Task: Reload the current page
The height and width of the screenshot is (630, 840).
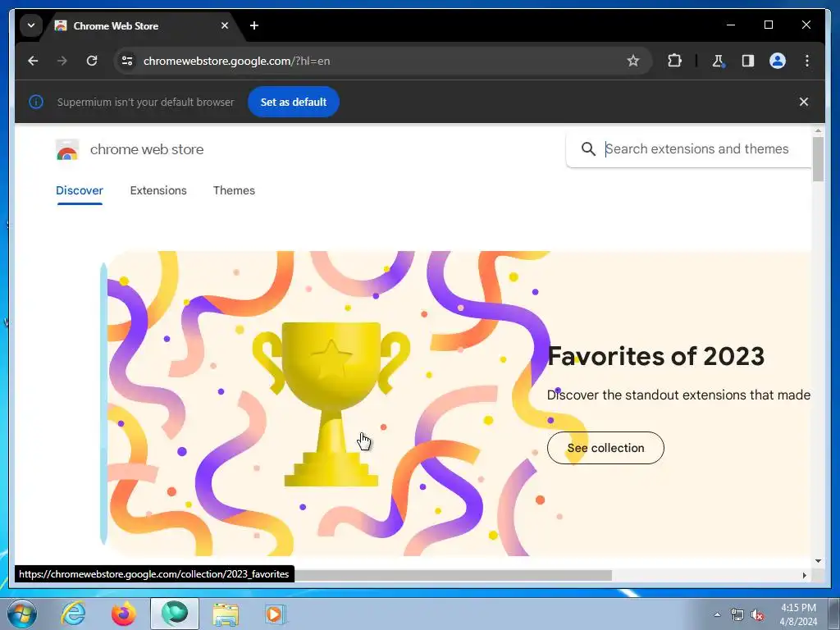Action: click(x=92, y=61)
